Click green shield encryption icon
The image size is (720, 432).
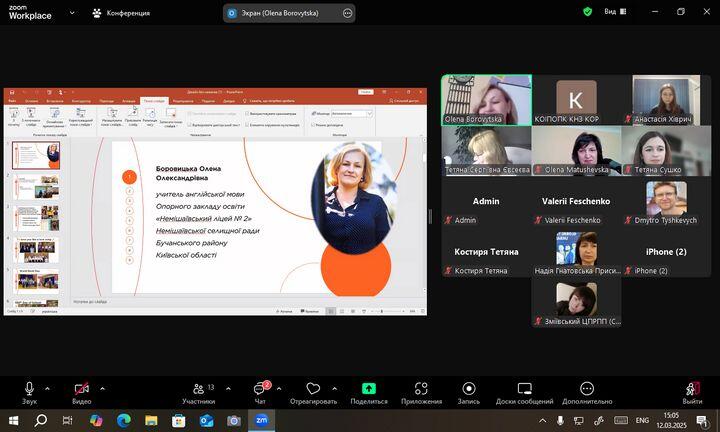click(x=587, y=12)
